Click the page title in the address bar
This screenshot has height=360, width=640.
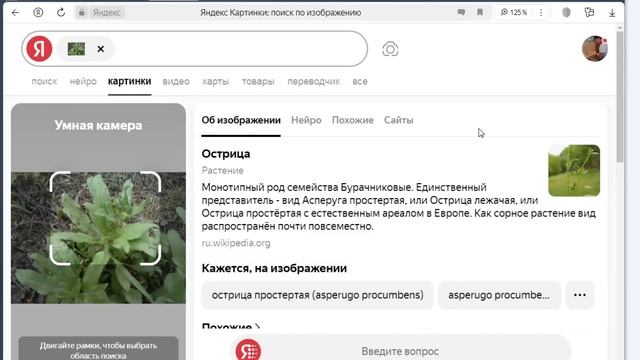280,13
